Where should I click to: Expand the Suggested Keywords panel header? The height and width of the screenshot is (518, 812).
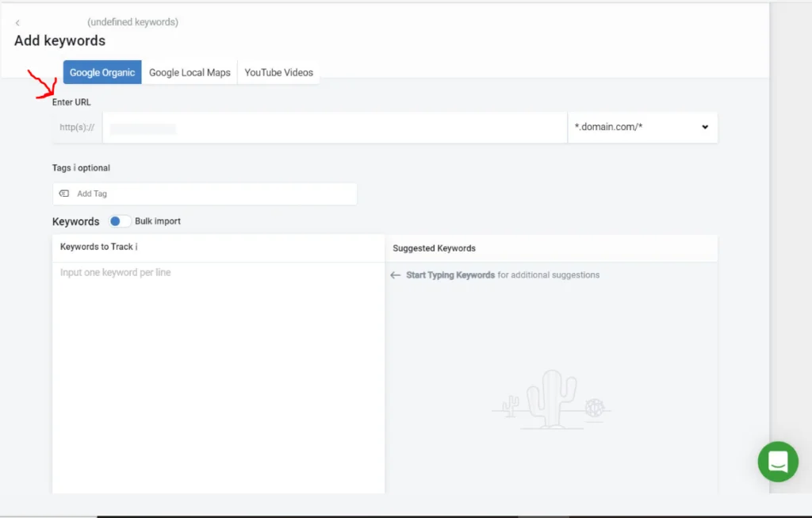[434, 247]
